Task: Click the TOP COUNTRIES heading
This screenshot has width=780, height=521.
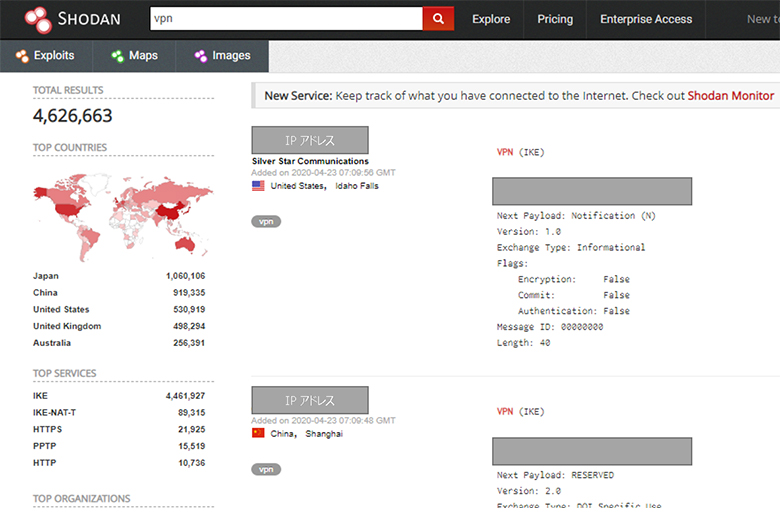Action: tap(70, 147)
